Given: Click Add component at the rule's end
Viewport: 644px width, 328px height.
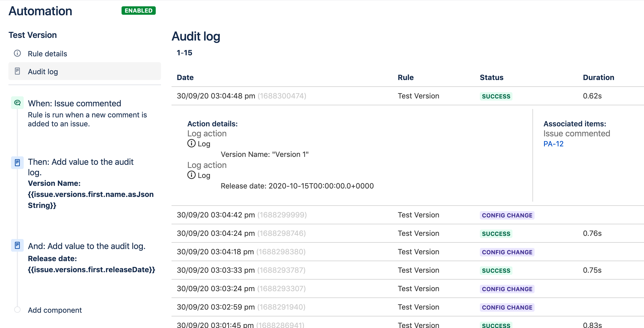Looking at the screenshot, I should 55,310.
